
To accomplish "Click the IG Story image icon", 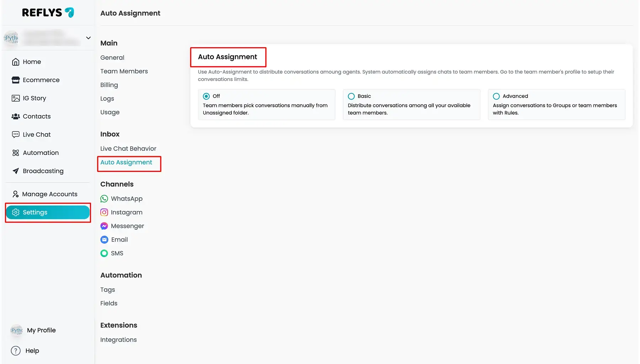I will [x=16, y=98].
